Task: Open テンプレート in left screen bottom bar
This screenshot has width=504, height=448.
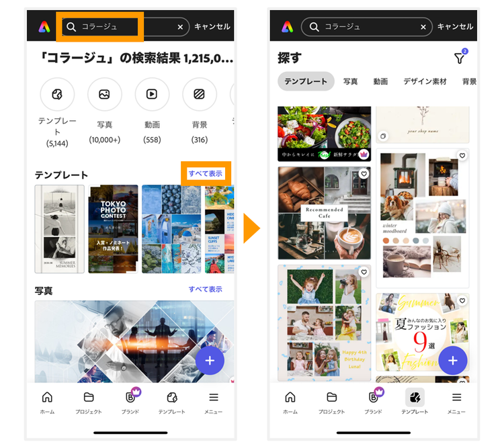Action: tap(172, 402)
